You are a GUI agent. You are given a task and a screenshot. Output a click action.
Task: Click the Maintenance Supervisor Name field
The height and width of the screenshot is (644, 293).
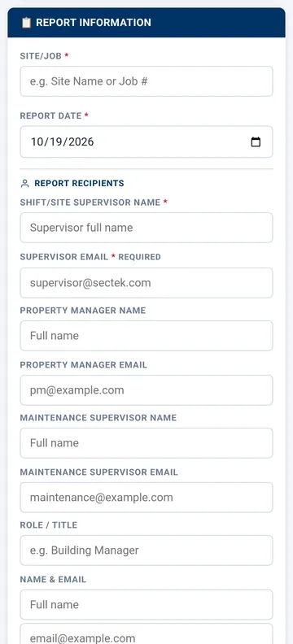pyautogui.click(x=146, y=443)
